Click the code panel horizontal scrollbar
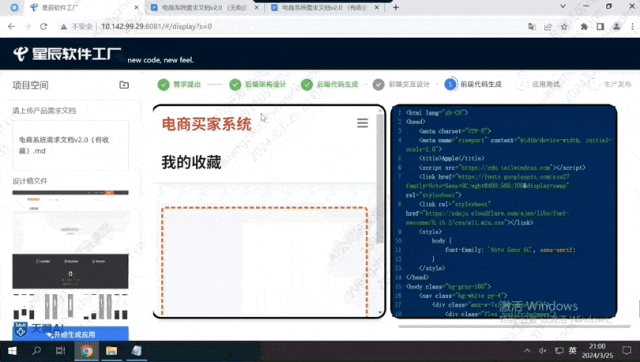The height and width of the screenshot is (362, 640). pos(514,326)
